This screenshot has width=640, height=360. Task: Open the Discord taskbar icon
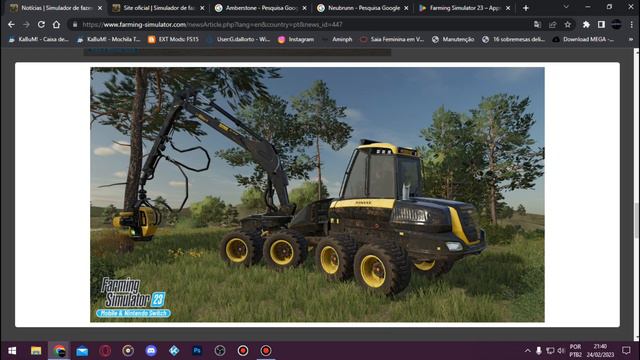pyautogui.click(x=151, y=351)
